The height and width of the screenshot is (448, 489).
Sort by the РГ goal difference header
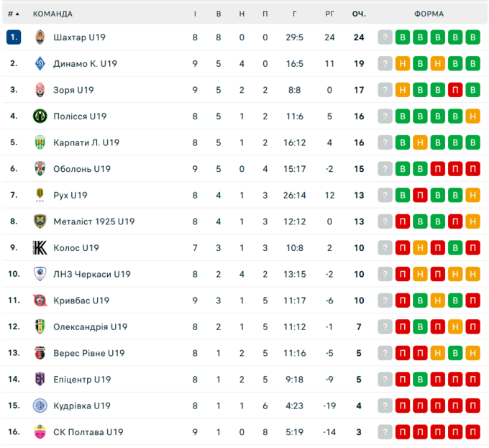coord(329,14)
